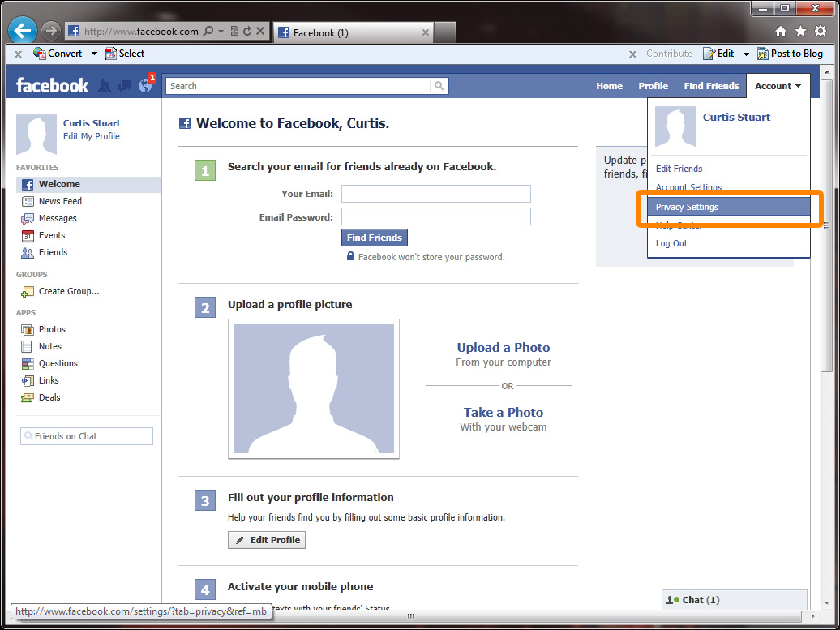Click the browser Forward arrow button
The image size is (840, 630).
coord(51,31)
